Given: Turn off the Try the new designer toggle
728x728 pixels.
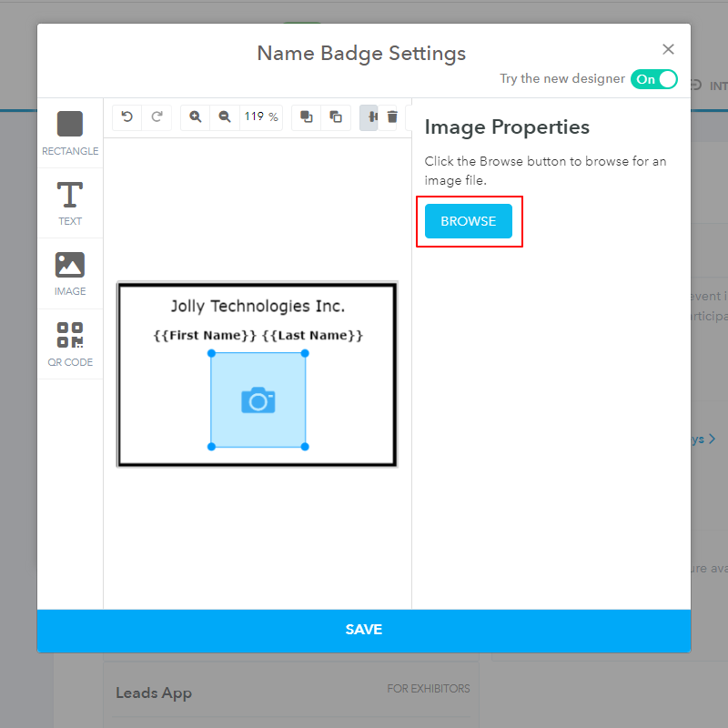Looking at the screenshot, I should point(653,79).
